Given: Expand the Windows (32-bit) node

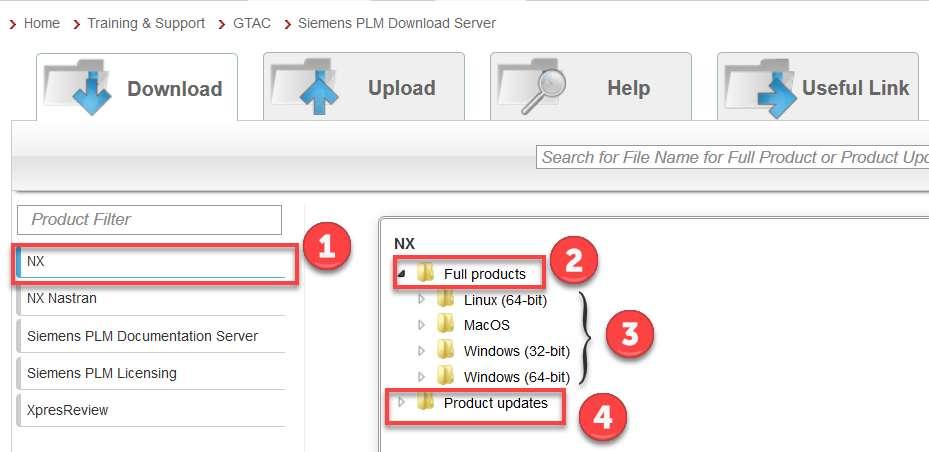Looking at the screenshot, I should [x=422, y=351].
